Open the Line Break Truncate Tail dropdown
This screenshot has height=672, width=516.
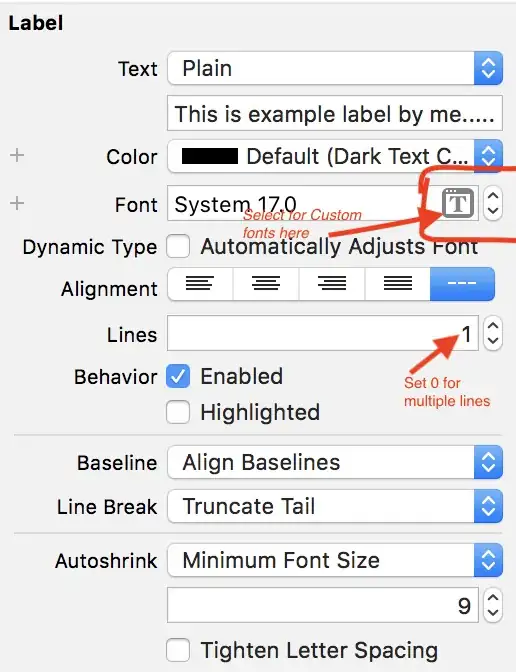335,506
